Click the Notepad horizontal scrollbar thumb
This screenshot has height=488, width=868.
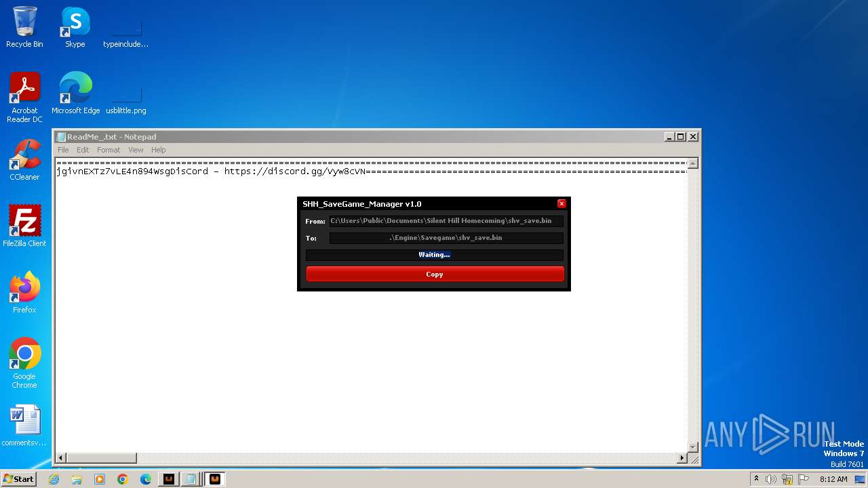point(101,458)
